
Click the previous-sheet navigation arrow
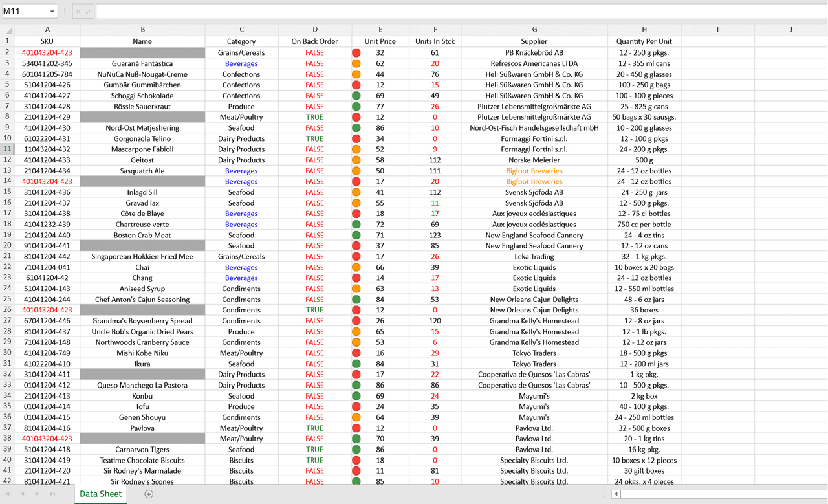pyautogui.click(x=23, y=494)
